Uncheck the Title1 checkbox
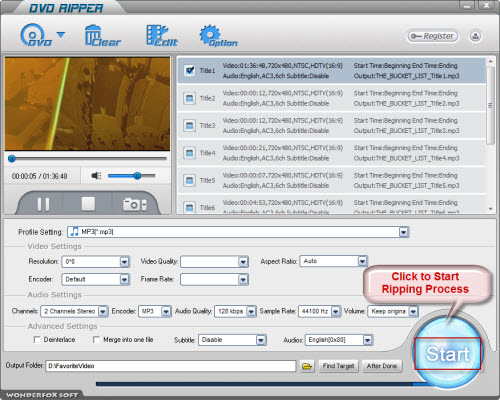The width and height of the screenshot is (500, 400). (190, 70)
